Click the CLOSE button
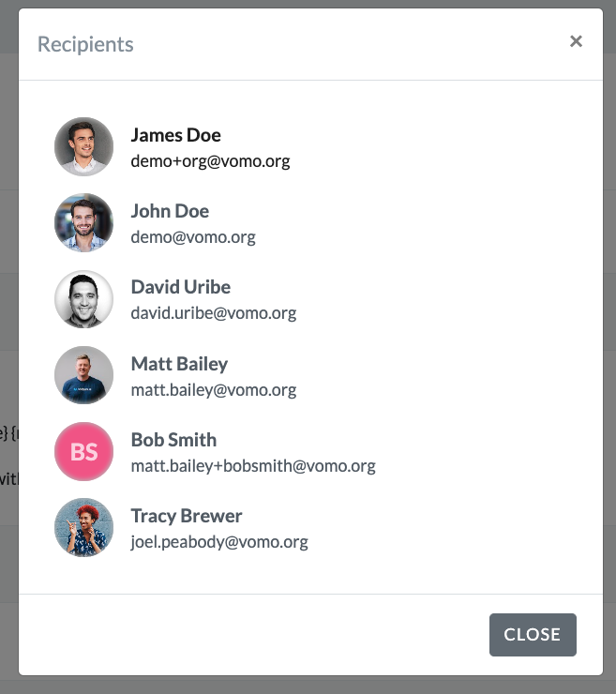Screen dimensions: 616x694 pyautogui.click(x=533, y=634)
